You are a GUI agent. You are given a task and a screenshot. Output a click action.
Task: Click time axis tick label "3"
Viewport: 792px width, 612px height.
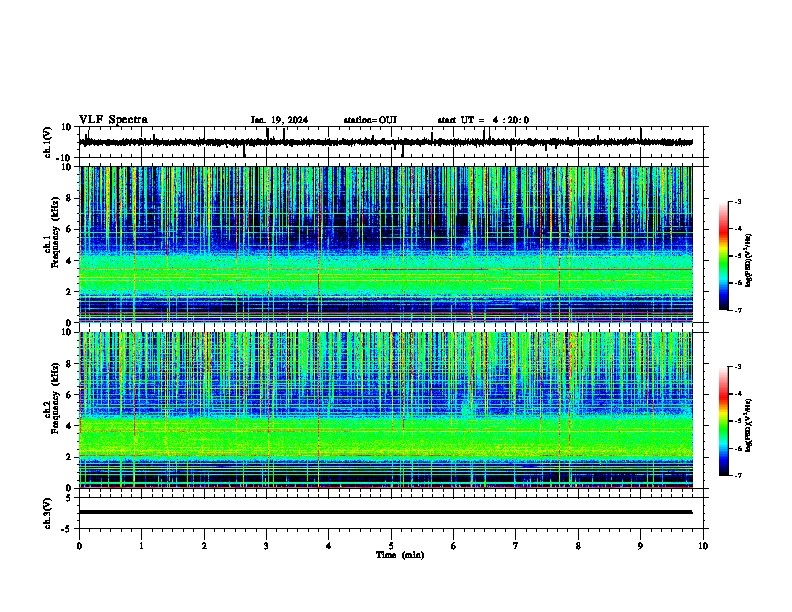[x=266, y=546]
